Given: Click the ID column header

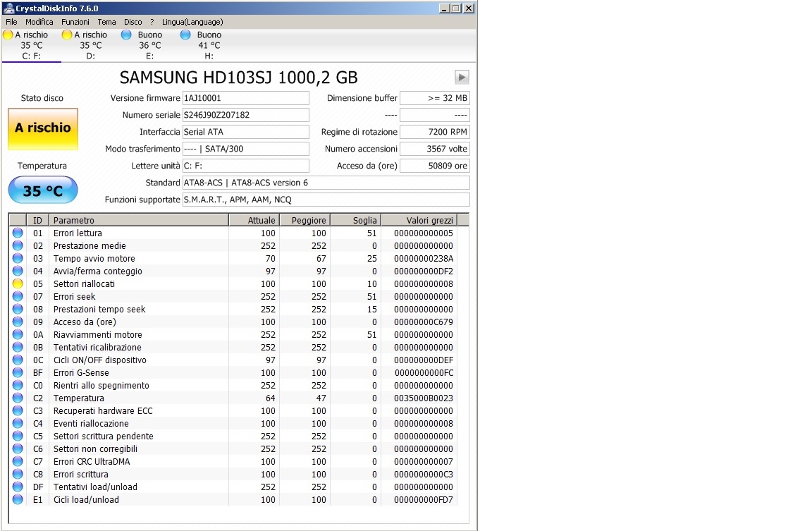Looking at the screenshot, I should tap(37, 220).
